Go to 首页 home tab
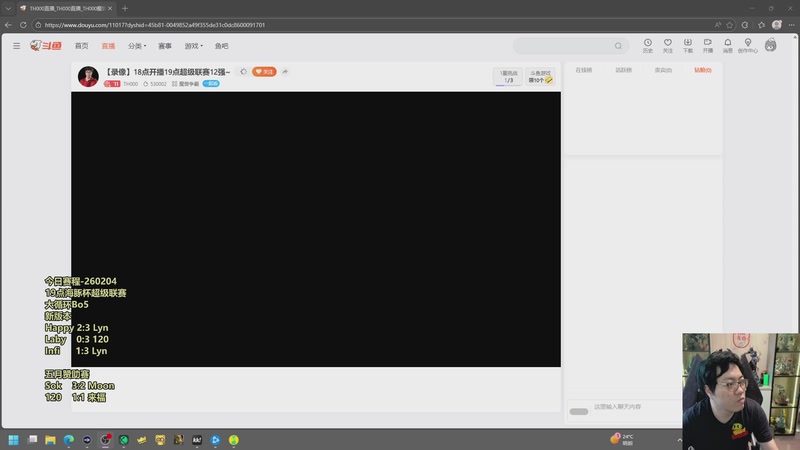 pyautogui.click(x=82, y=46)
